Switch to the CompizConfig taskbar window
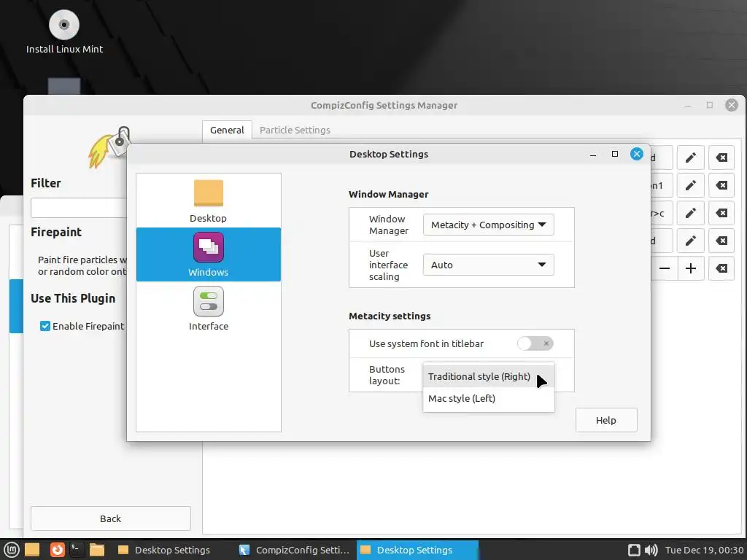 tap(295, 550)
